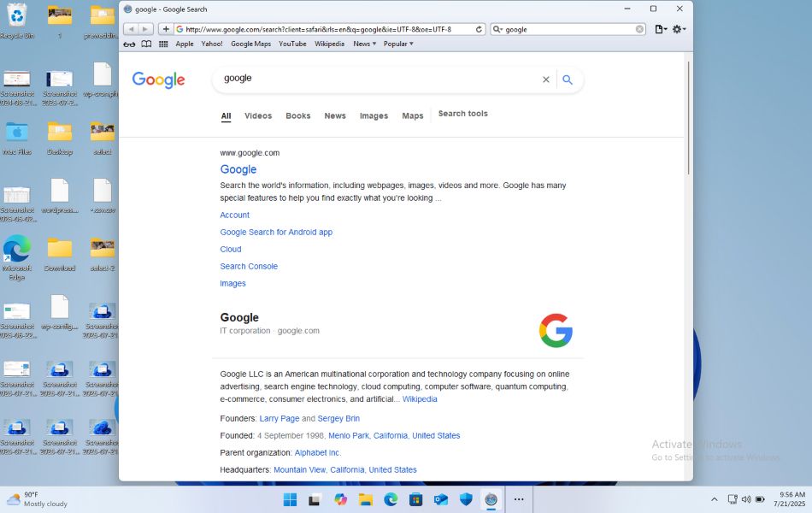Open Search tools
Viewport: 812px width, 513px height.
coord(462,114)
